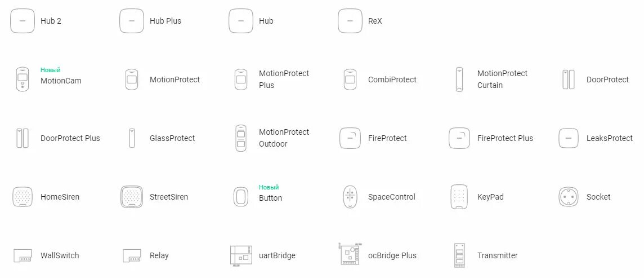Click the ocBridge Plus board icon
Viewport: 644px width, 278px height.
[x=350, y=254]
